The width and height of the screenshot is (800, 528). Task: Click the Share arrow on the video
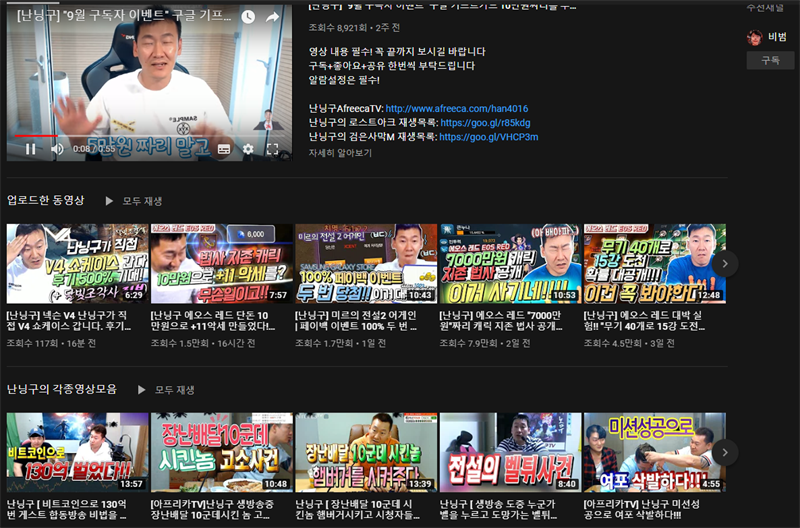click(272, 17)
